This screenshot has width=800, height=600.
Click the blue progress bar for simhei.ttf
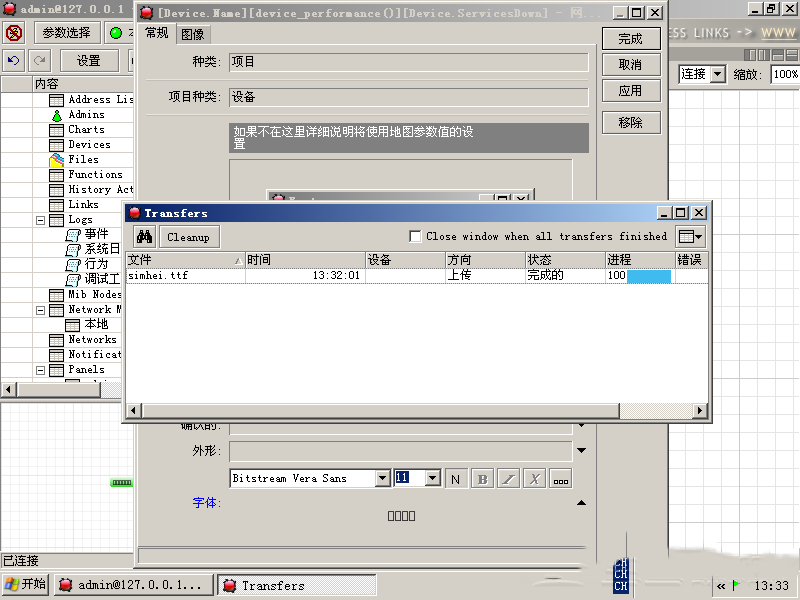(649, 276)
